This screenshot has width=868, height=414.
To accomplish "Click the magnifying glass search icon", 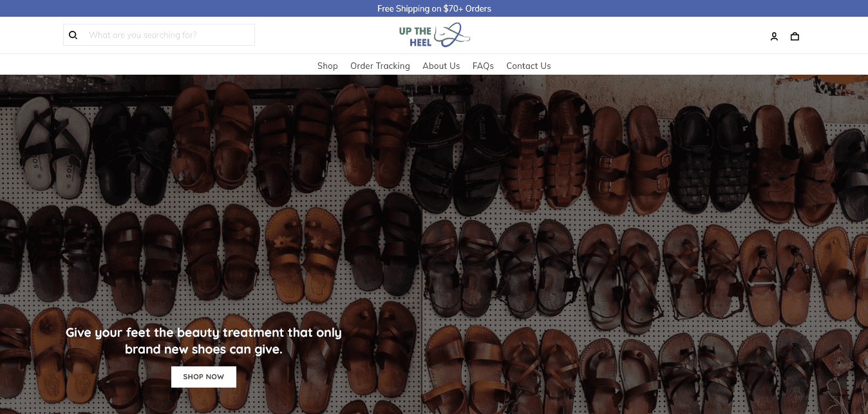I will (x=73, y=35).
